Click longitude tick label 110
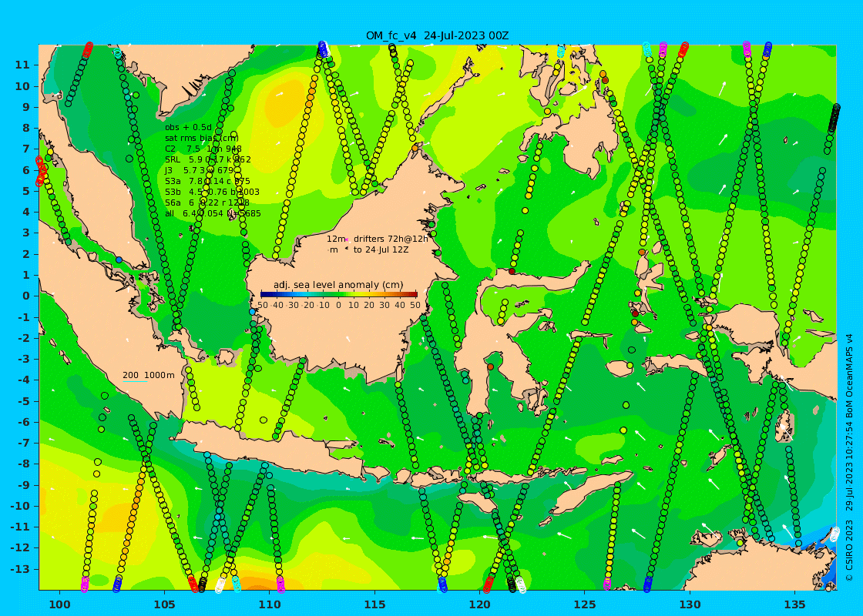 coord(270,604)
